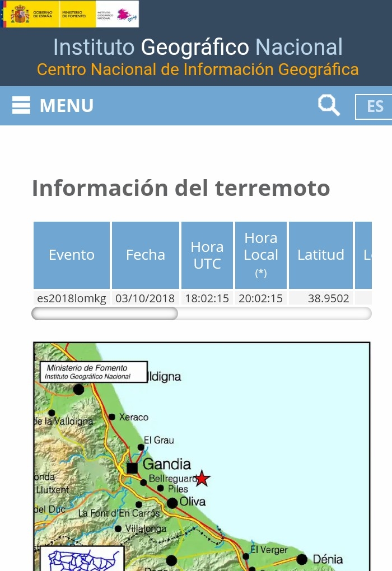392x571 pixels.
Task: Click the Xeraco town marker on map
Action: 112,417
